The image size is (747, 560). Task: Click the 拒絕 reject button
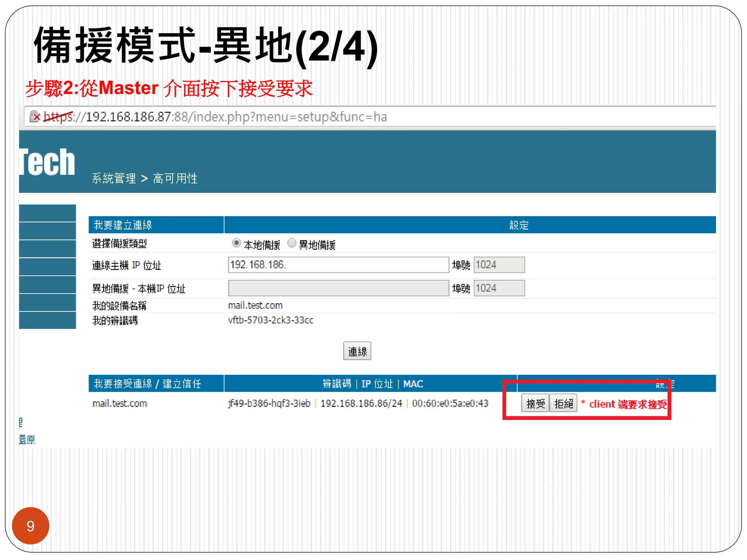563,403
